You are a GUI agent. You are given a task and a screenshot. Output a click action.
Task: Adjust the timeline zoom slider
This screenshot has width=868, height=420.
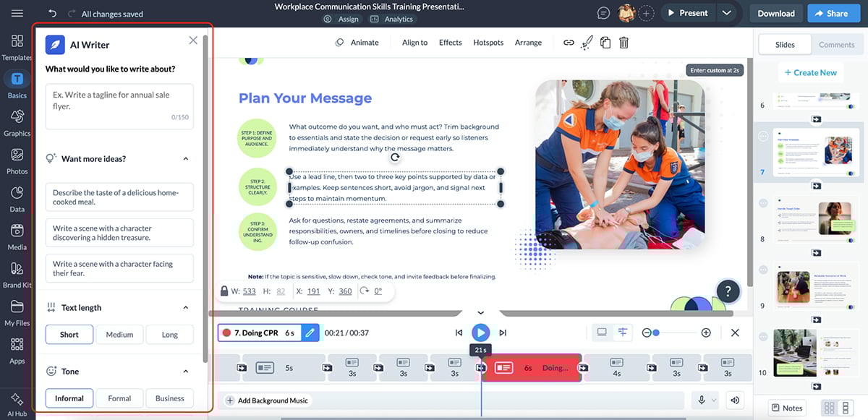(657, 333)
